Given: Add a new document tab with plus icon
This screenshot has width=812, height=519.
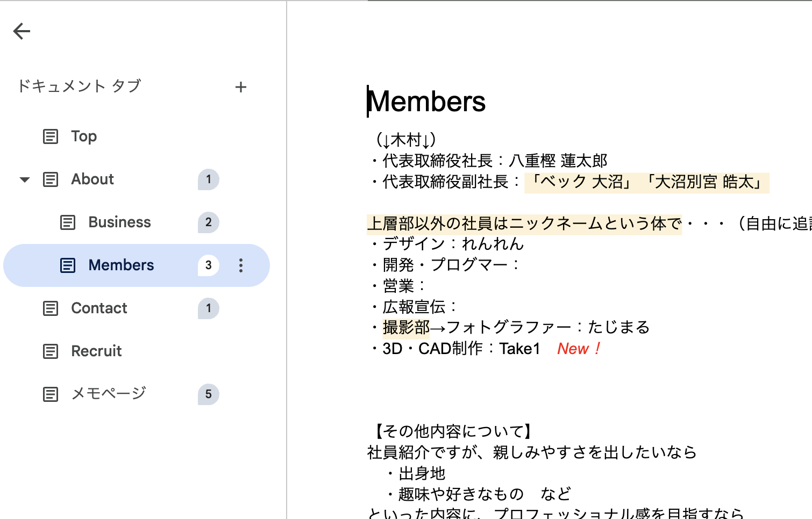Looking at the screenshot, I should tap(241, 87).
